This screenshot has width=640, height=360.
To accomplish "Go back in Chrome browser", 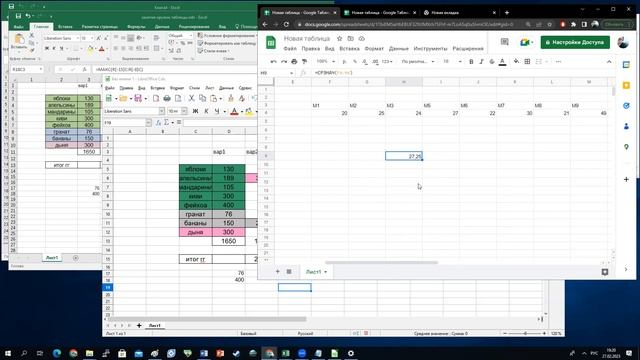I will tap(264, 24).
